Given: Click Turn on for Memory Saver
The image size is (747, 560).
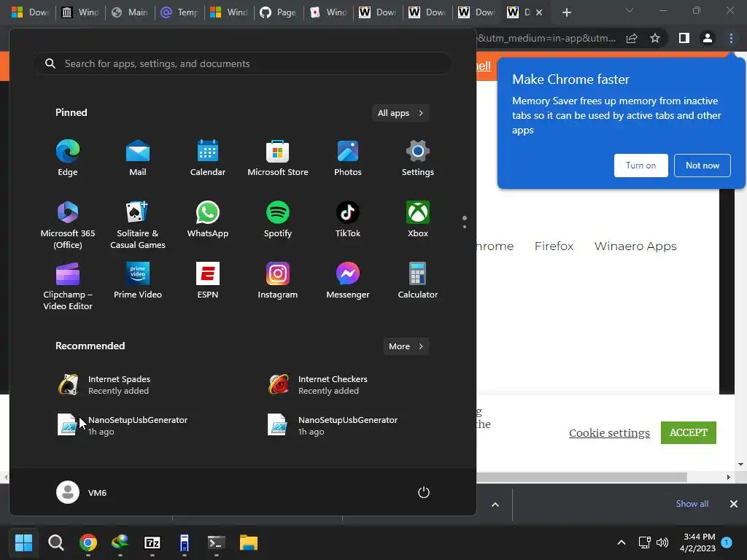Looking at the screenshot, I should [x=640, y=166].
